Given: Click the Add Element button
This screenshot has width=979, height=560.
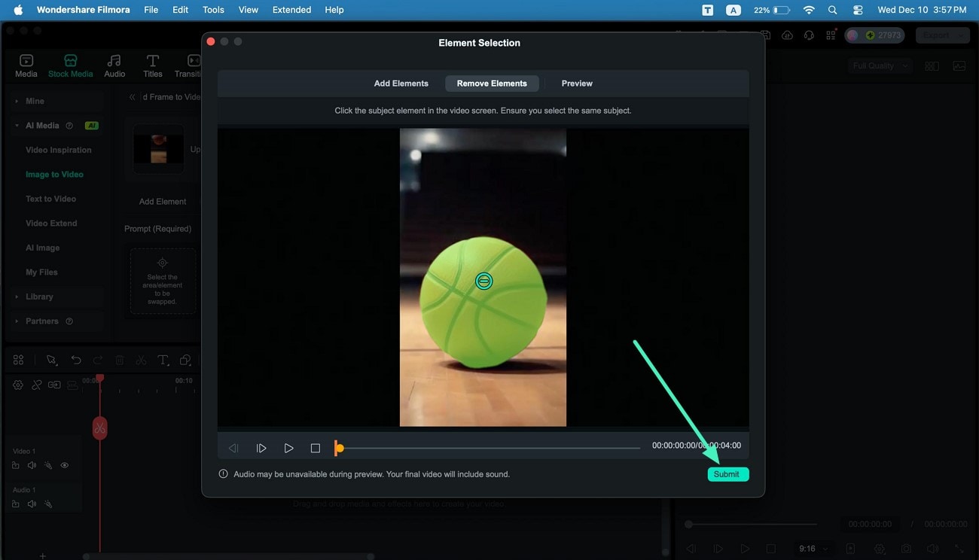Looking at the screenshot, I should coord(163,202).
